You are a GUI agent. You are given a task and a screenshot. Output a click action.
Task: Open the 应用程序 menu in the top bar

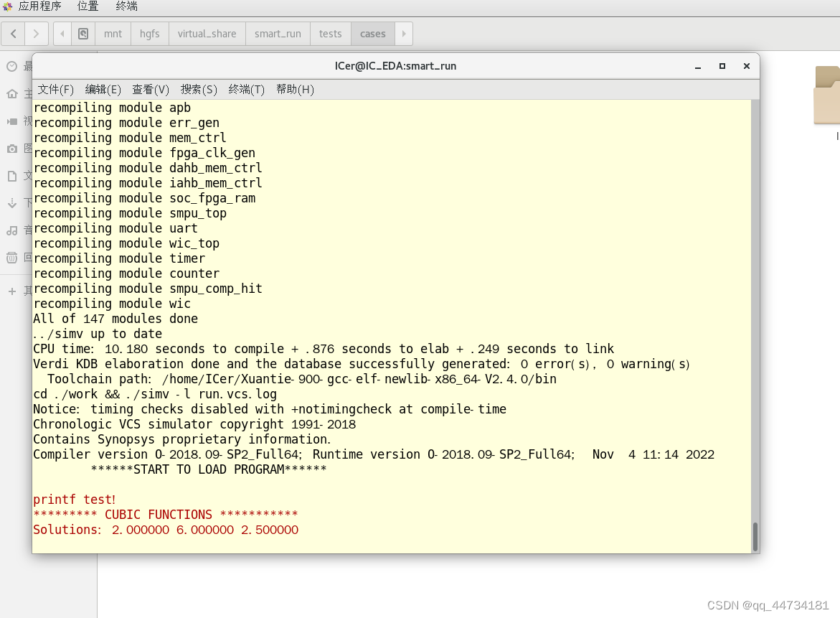click(x=39, y=6)
